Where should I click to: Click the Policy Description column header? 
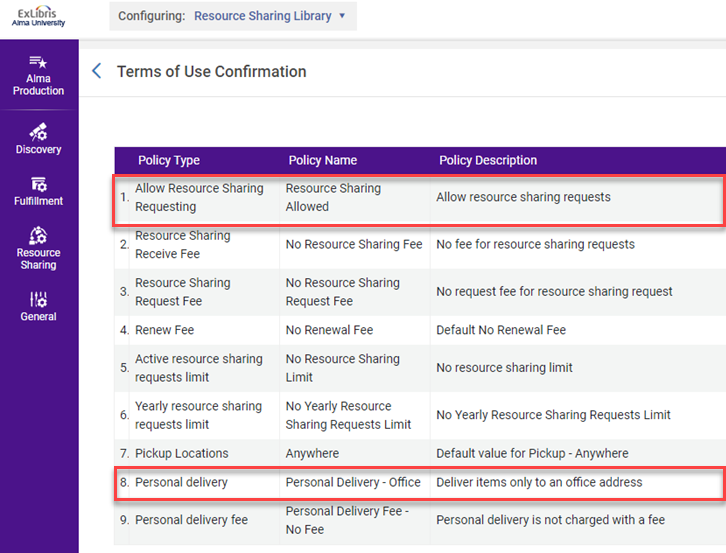(x=487, y=160)
